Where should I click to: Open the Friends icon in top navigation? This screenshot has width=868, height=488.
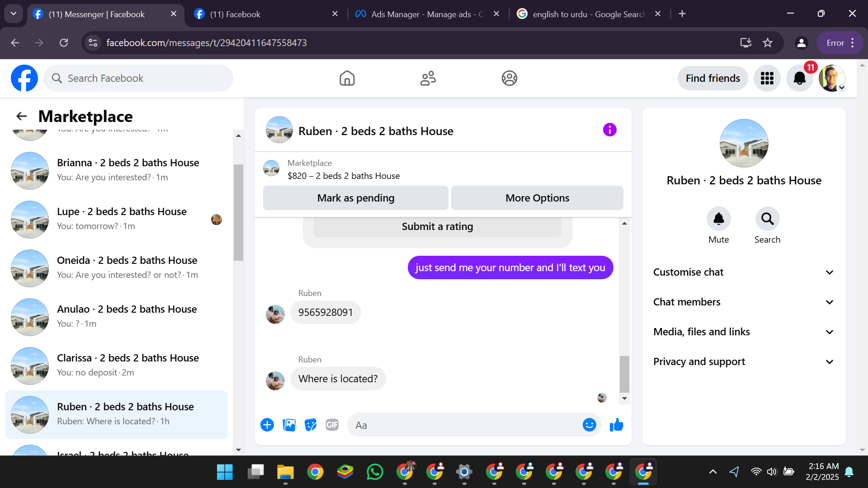click(x=428, y=78)
